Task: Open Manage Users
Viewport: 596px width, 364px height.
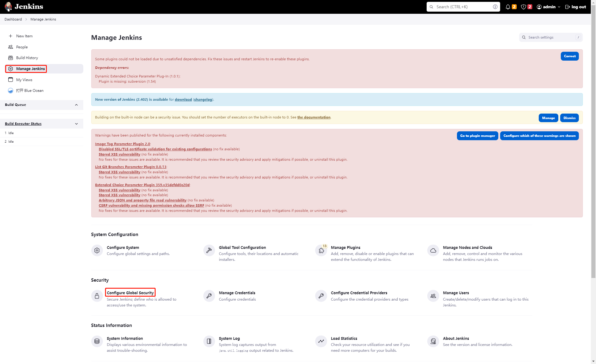Action: tap(456, 293)
